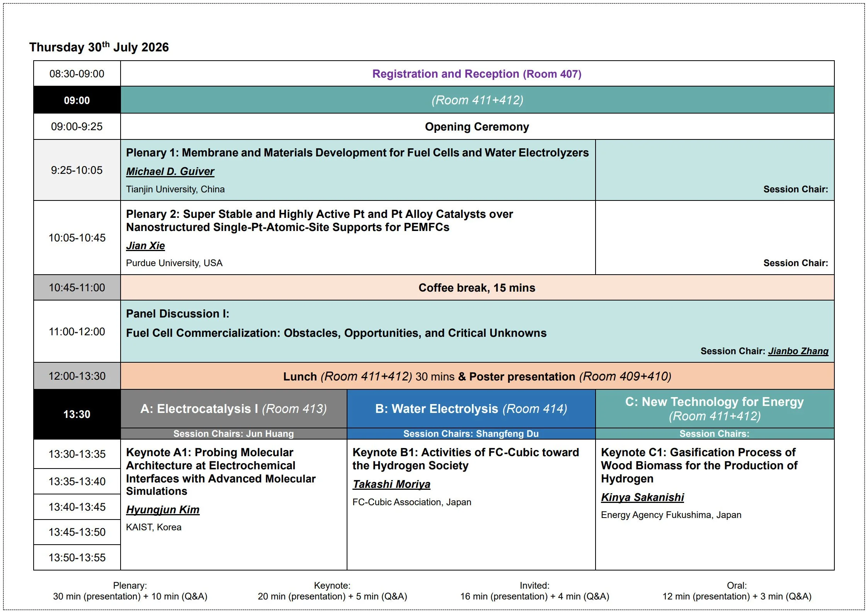The image size is (868, 613).
Task: Click the Plenary 2 title text
Action: [x=320, y=221]
